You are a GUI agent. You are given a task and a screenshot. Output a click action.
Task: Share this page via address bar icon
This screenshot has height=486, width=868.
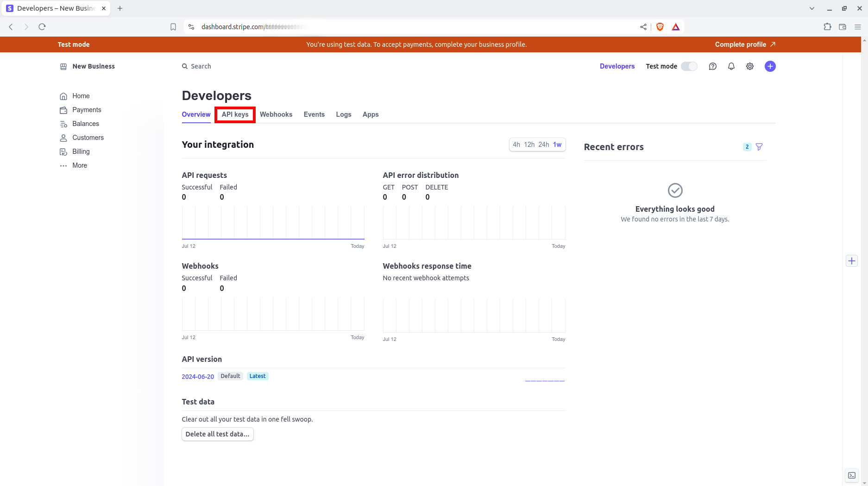[x=643, y=27]
